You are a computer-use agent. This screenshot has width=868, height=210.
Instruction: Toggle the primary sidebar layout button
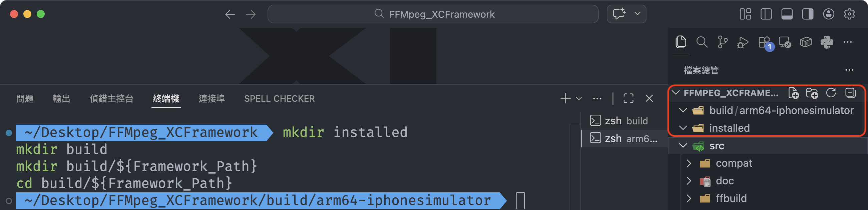[x=766, y=14]
